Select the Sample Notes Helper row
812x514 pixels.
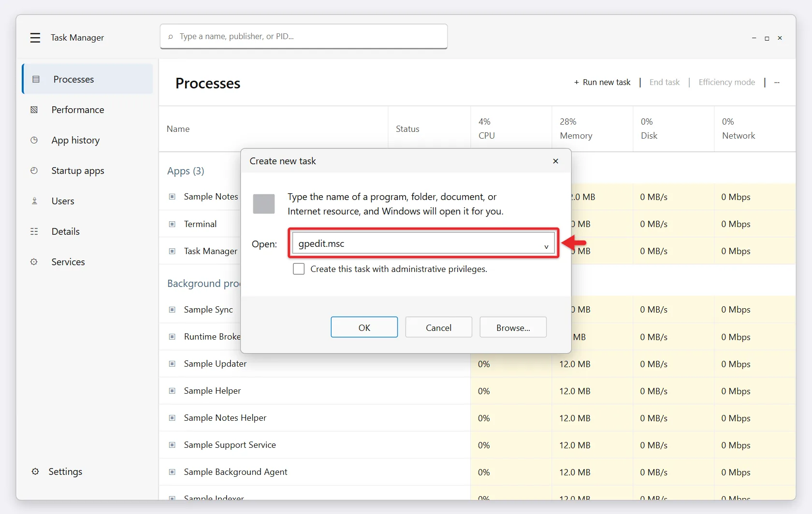click(478, 418)
